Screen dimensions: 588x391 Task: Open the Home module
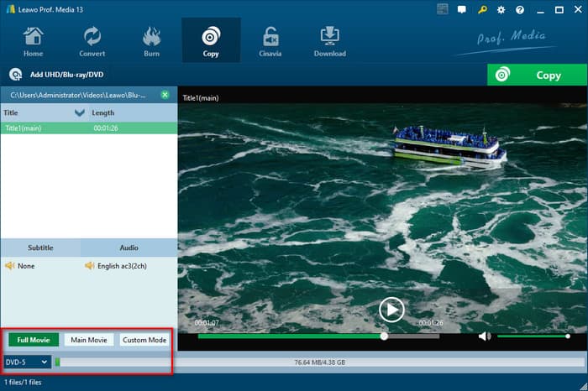(x=34, y=42)
